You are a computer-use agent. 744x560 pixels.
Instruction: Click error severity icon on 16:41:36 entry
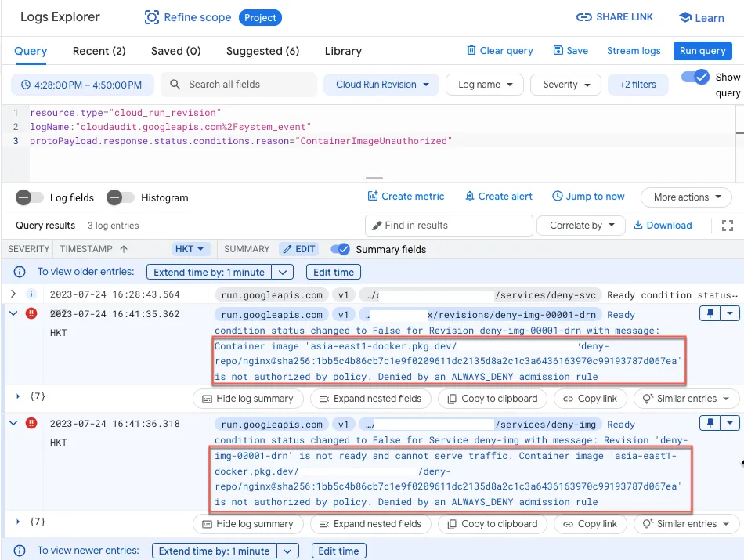[31, 423]
